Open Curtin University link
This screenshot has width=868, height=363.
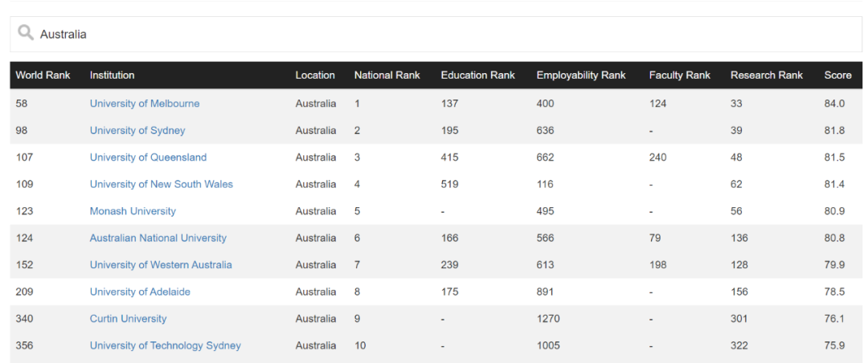point(128,319)
